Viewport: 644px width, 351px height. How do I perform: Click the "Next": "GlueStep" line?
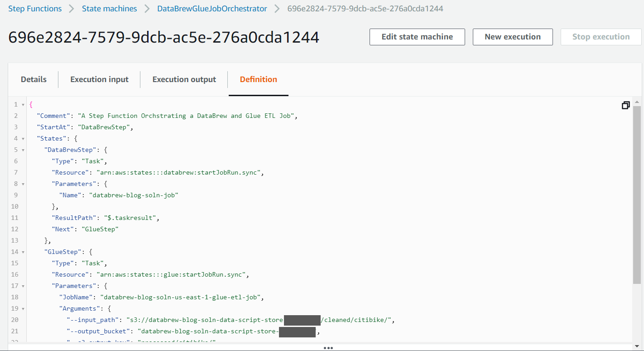85,229
